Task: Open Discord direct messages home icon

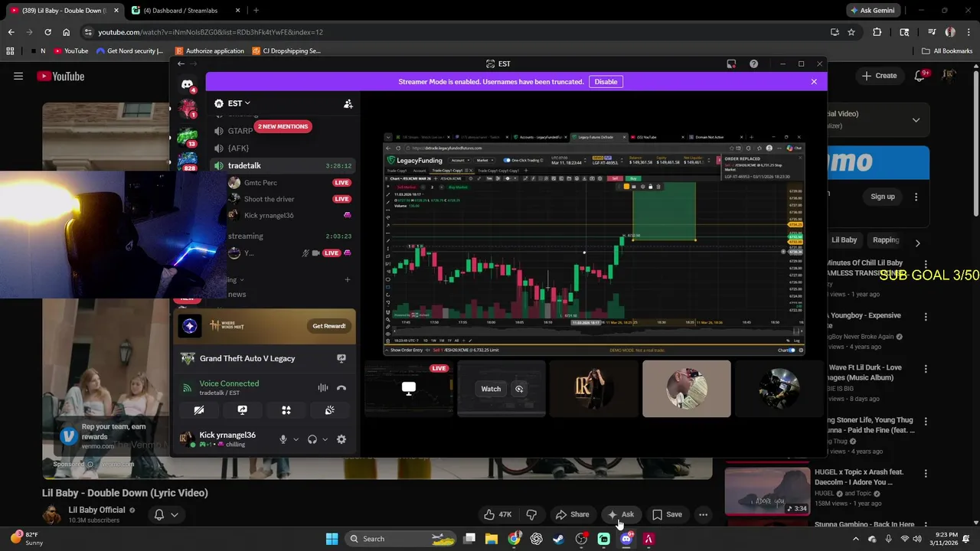Action: click(x=188, y=85)
